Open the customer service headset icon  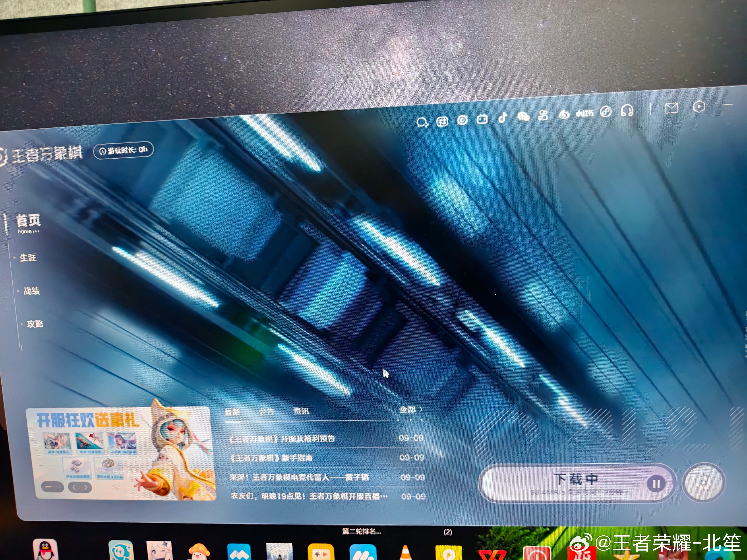[x=627, y=111]
